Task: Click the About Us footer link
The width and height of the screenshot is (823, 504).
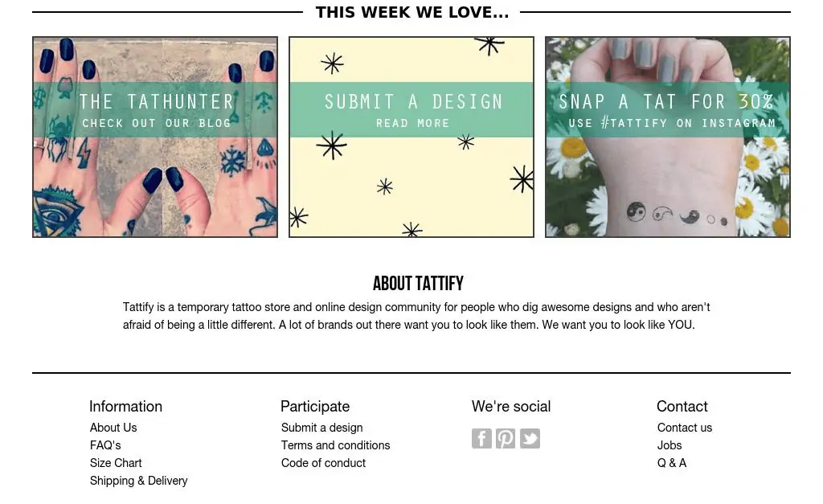Action: coord(113,428)
